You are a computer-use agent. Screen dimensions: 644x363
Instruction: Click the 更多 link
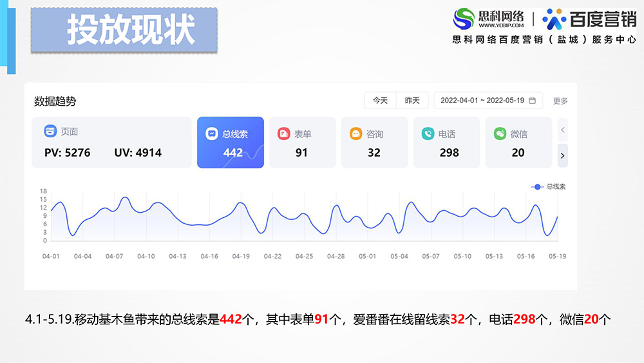click(560, 101)
